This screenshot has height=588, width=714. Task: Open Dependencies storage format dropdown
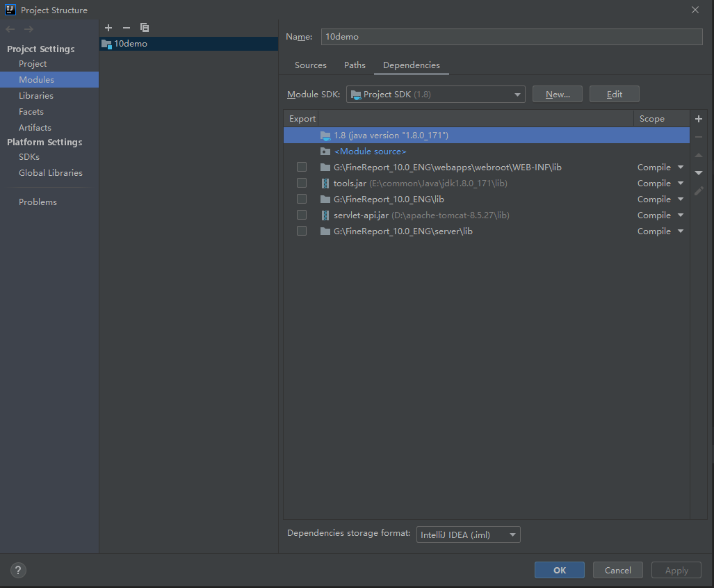point(468,534)
